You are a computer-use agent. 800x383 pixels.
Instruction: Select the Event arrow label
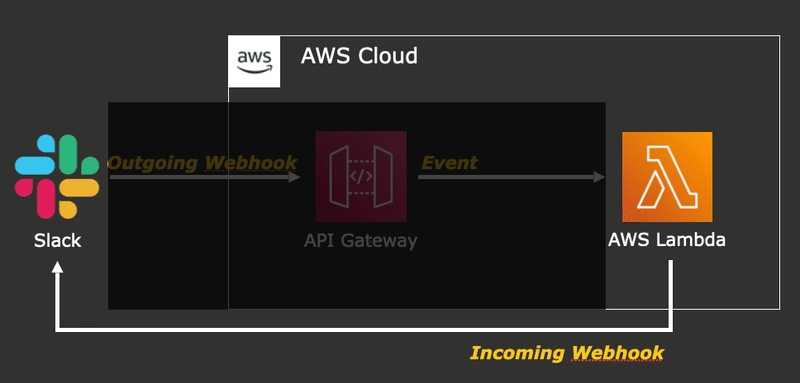coord(449,163)
